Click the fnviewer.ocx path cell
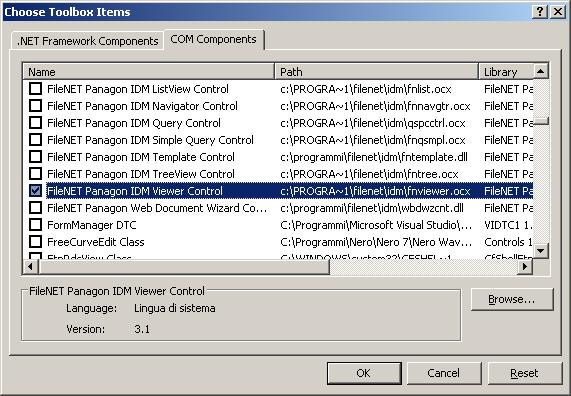The image size is (571, 396). click(x=375, y=191)
